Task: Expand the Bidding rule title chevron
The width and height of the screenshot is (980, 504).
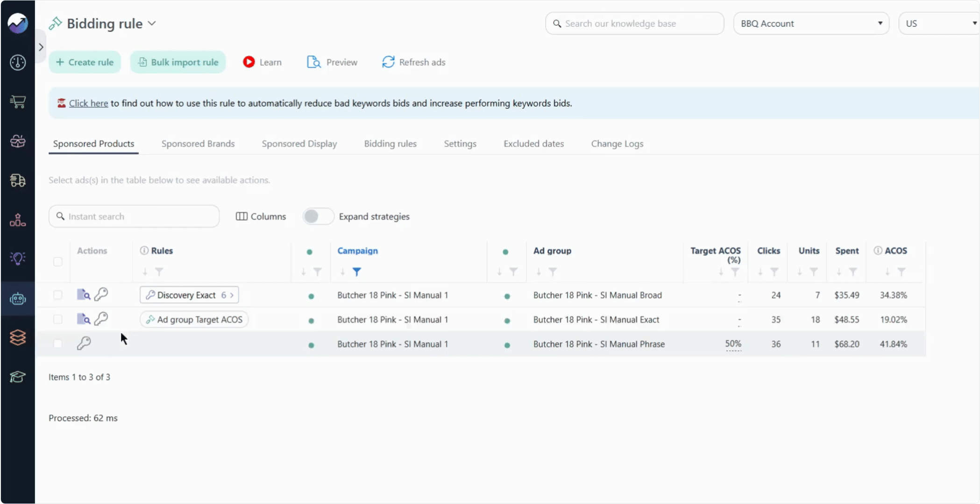Action: point(152,23)
